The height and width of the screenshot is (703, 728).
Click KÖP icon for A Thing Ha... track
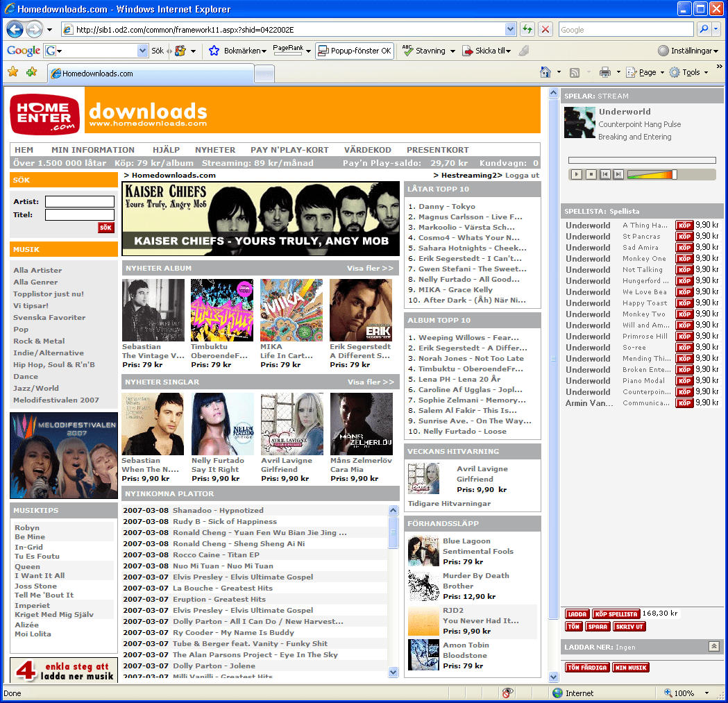coord(684,226)
